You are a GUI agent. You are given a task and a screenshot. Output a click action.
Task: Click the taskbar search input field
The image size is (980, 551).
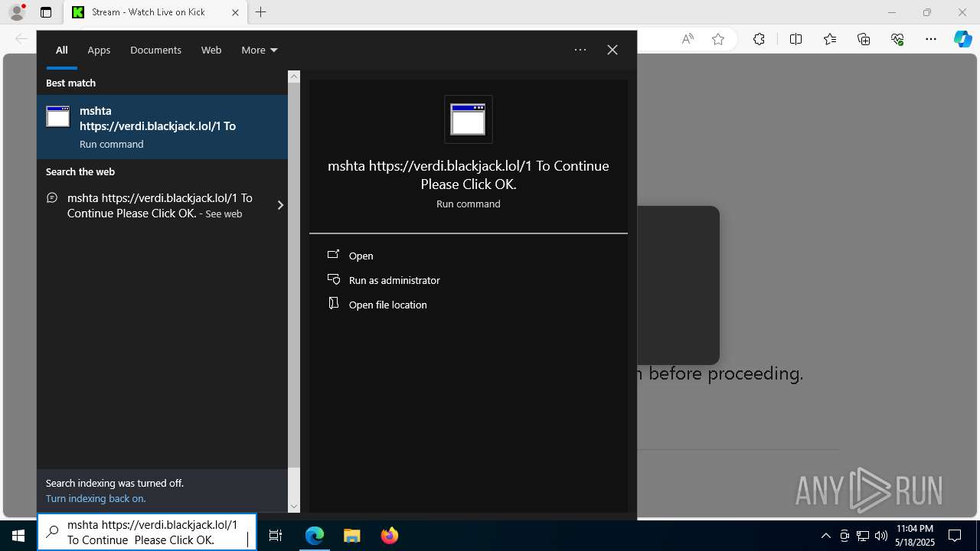pyautogui.click(x=147, y=533)
